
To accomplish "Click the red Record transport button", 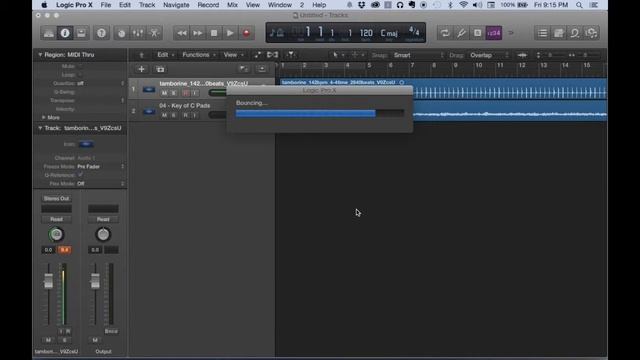I will pos(246,33).
